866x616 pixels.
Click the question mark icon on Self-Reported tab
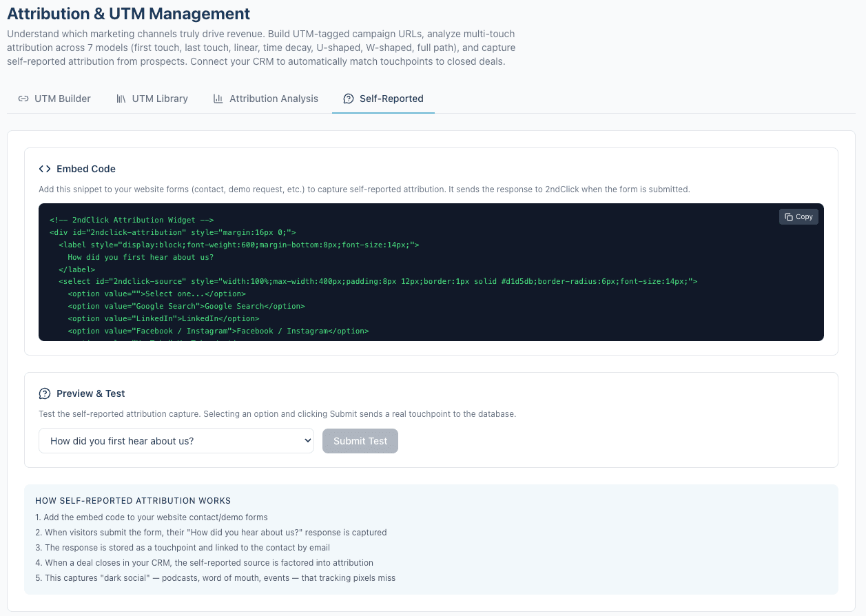pyautogui.click(x=349, y=99)
